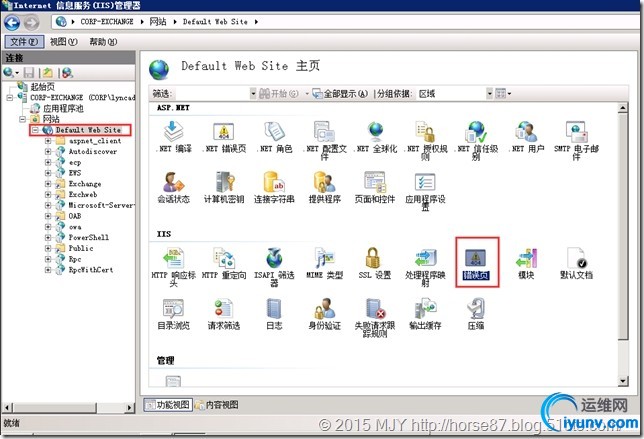Click the tree panel scroll-right arrow

129,407
